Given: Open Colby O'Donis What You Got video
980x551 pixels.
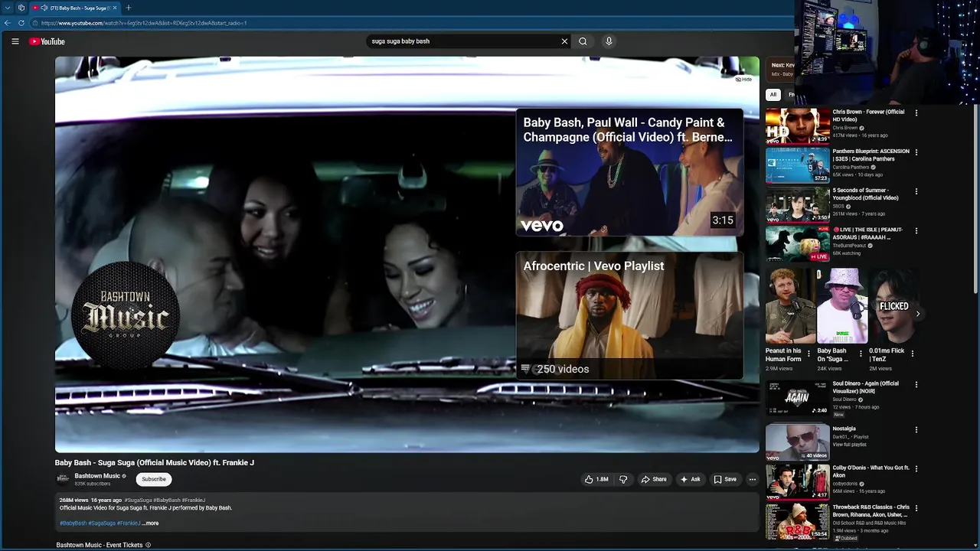Looking at the screenshot, I should coord(798,481).
